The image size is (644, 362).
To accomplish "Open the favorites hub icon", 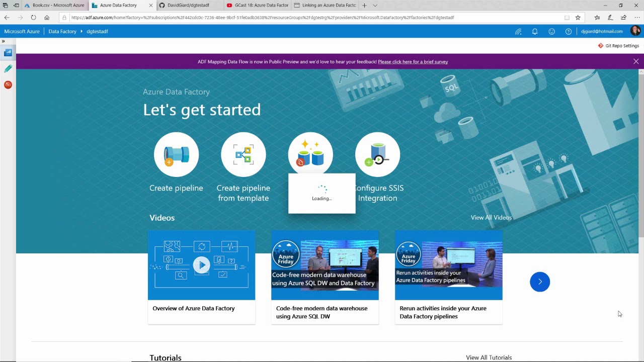I will [x=597, y=18].
